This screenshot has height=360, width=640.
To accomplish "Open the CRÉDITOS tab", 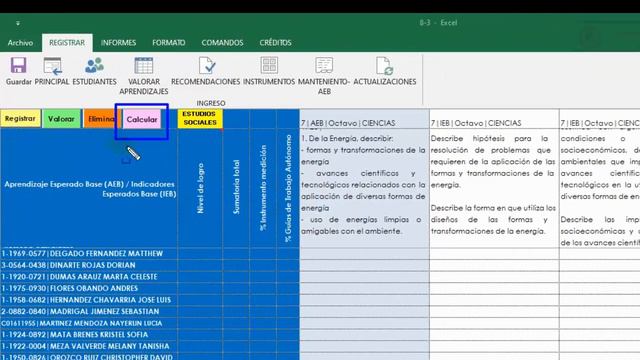I will coord(276,42).
